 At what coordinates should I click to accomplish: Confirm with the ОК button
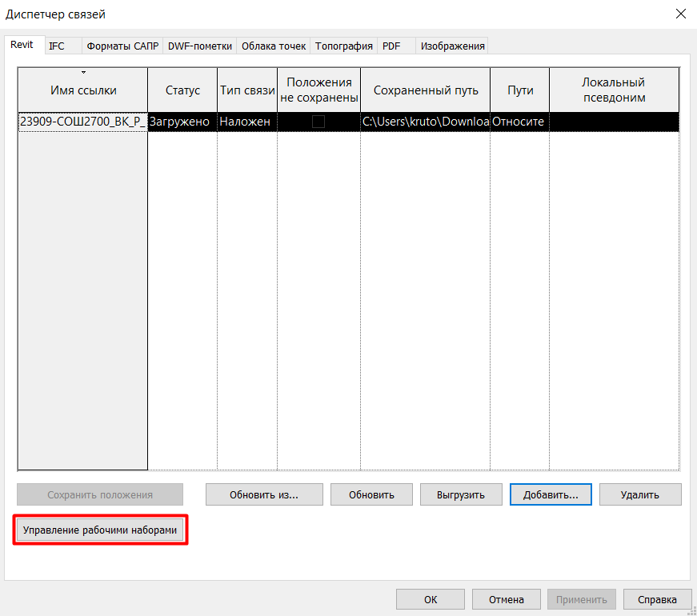(431, 599)
